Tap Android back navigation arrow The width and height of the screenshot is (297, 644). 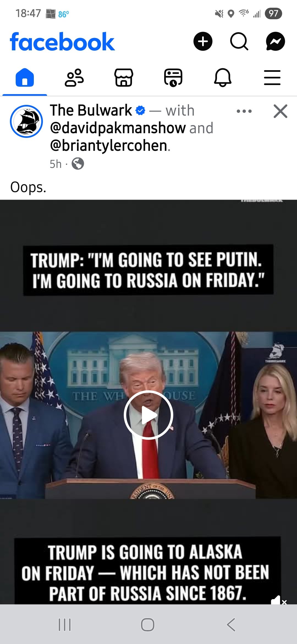pos(231,624)
